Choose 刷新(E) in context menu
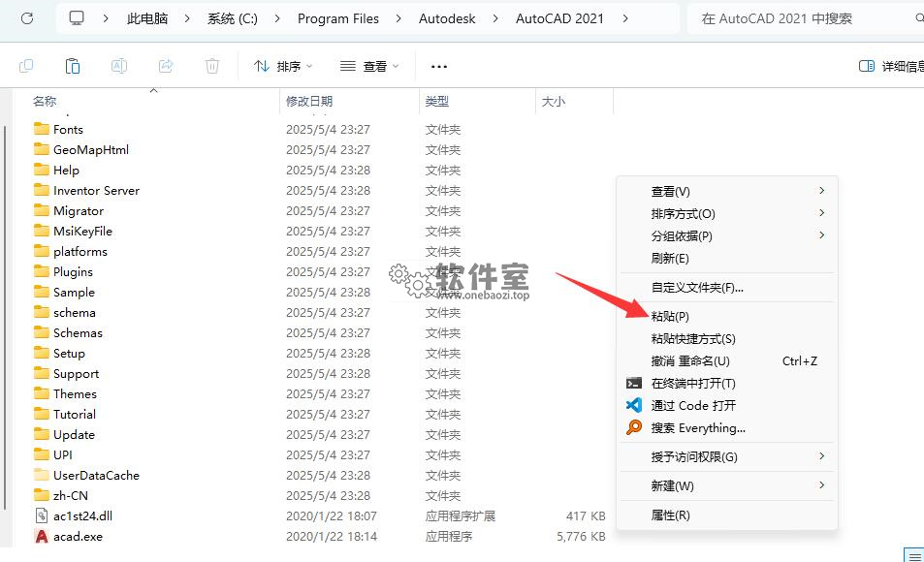Image resolution: width=924 pixels, height=562 pixels. point(727,259)
